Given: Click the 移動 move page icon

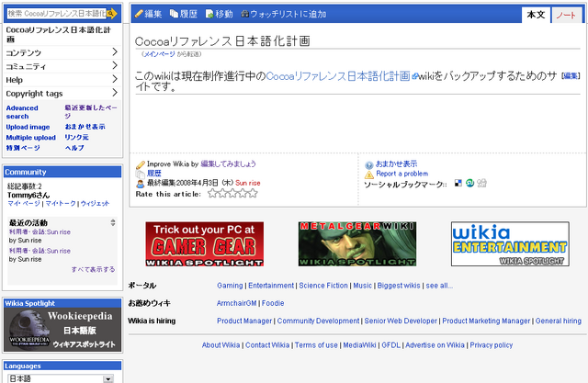Looking at the screenshot, I should tap(209, 14).
